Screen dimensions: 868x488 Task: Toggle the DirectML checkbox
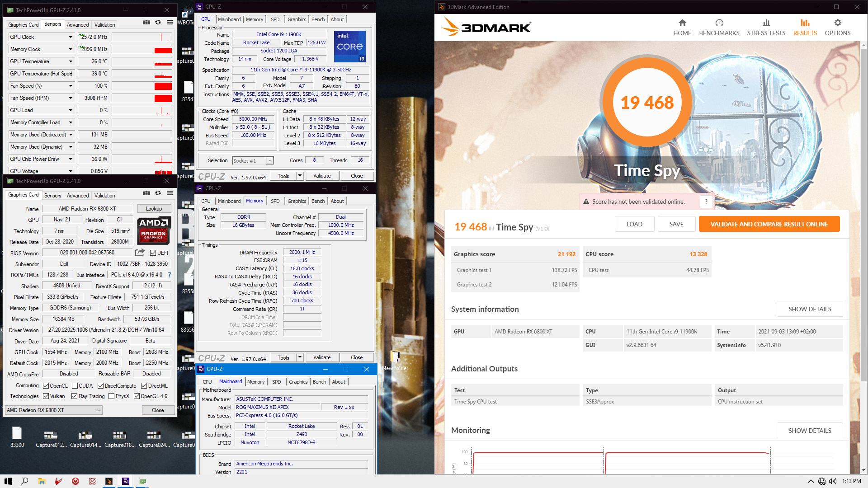tap(144, 385)
